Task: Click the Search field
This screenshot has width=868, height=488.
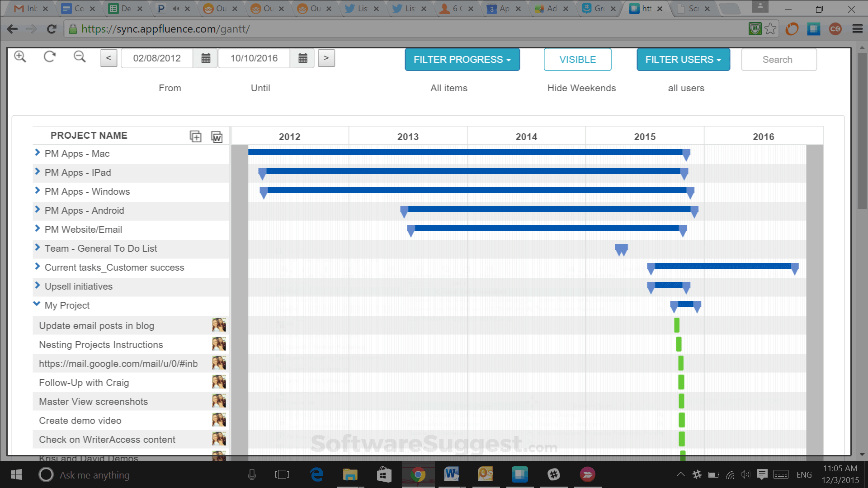Action: 778,59
